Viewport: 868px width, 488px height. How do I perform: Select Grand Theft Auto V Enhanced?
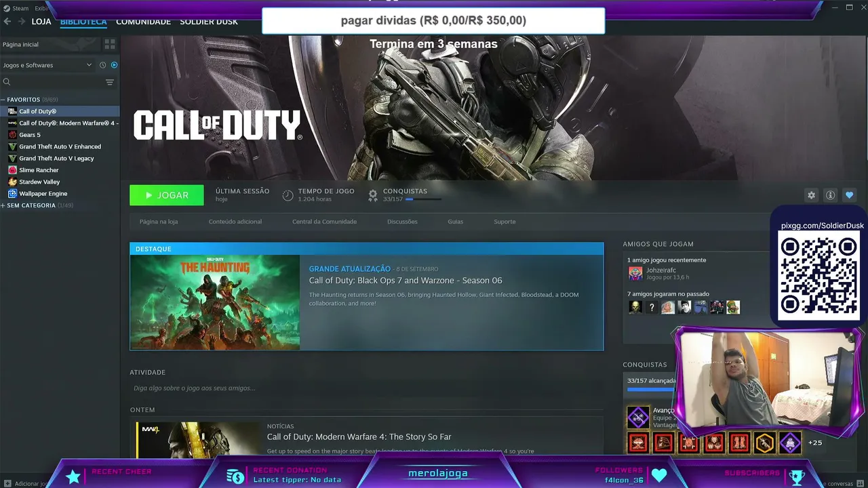[x=60, y=146]
